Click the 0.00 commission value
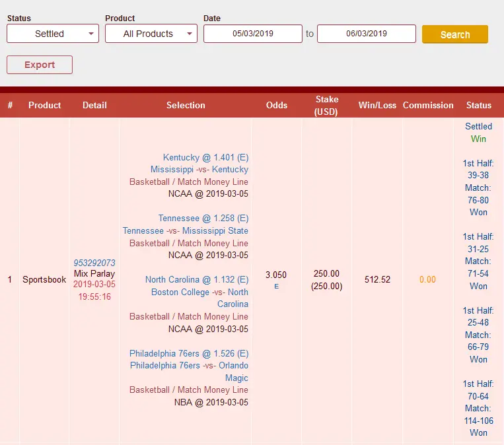The image size is (504, 445). (427, 279)
